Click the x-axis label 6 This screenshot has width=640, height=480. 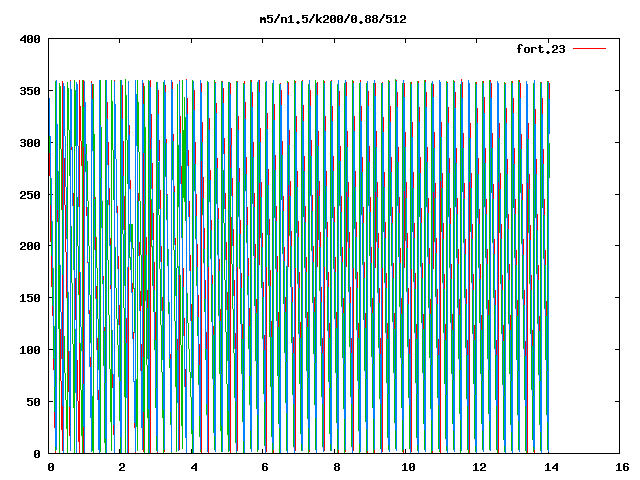[265, 467]
